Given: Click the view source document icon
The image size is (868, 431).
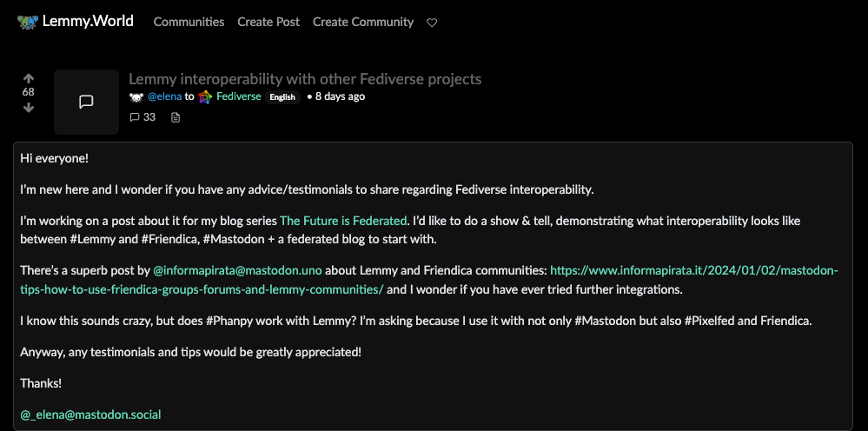Looking at the screenshot, I should tap(176, 117).
